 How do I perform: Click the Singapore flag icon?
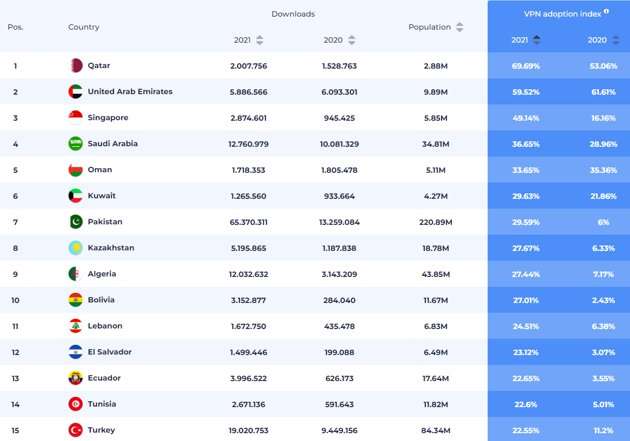coord(75,118)
